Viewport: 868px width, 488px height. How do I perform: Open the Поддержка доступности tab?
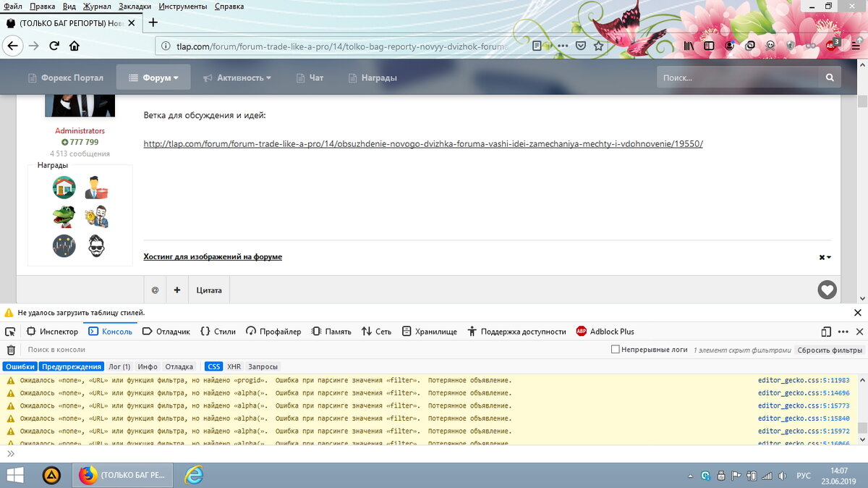click(x=516, y=332)
